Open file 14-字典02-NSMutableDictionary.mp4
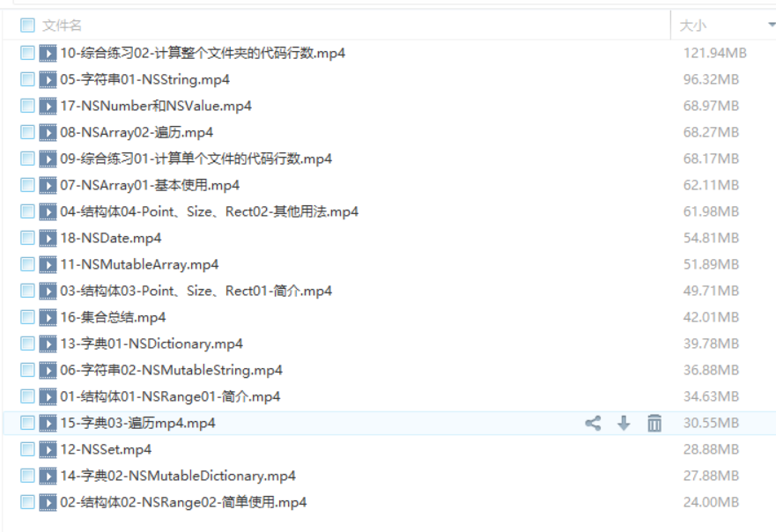The width and height of the screenshot is (776, 532). pos(178,477)
